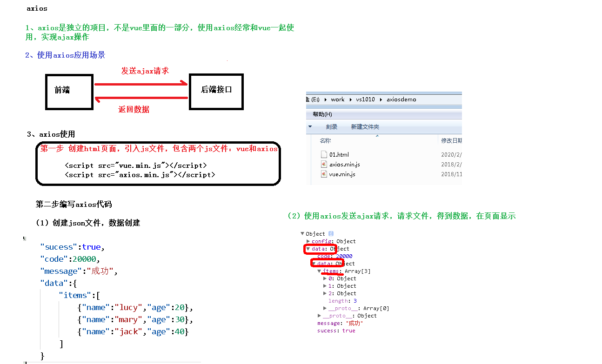Click the code: 20000 console row
602x364 pixels.
[334, 256]
